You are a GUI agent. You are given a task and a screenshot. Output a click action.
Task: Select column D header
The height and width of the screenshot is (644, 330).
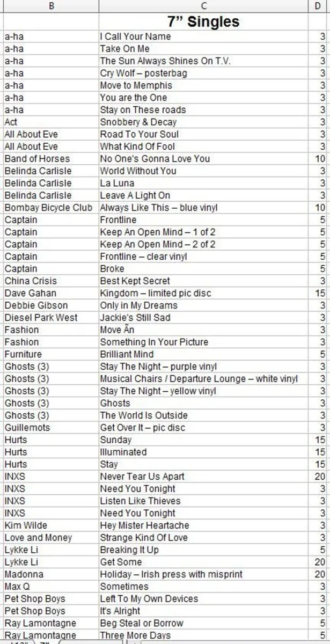(319, 6)
